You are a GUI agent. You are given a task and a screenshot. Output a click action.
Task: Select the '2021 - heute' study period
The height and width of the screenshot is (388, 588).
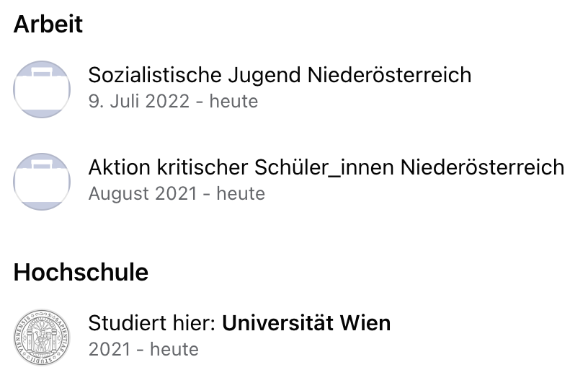(143, 349)
